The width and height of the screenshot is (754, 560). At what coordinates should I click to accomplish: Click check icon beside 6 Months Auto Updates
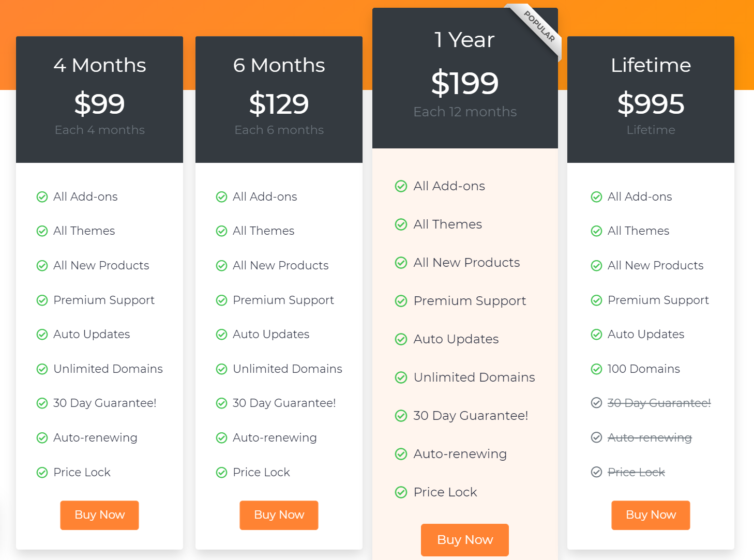pyautogui.click(x=222, y=335)
